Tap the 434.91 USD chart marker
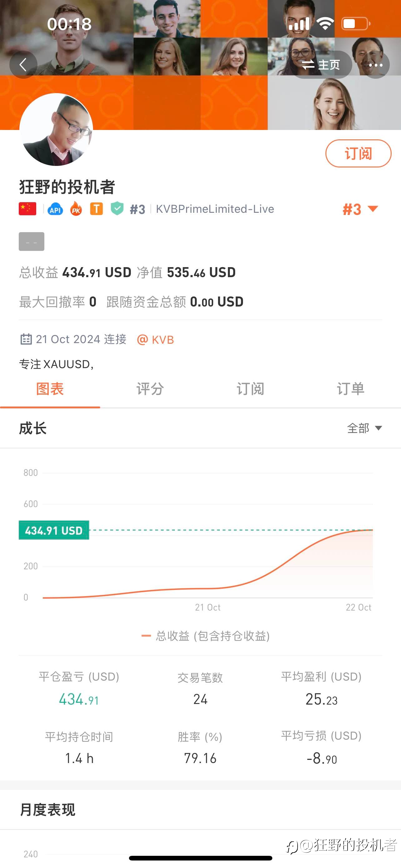The height and width of the screenshot is (868, 401). [54, 530]
